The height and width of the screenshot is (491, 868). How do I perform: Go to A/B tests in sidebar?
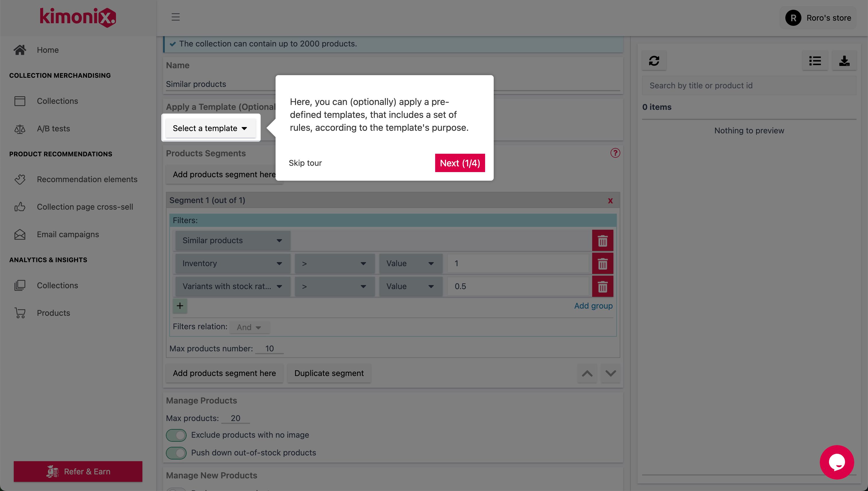tap(53, 128)
